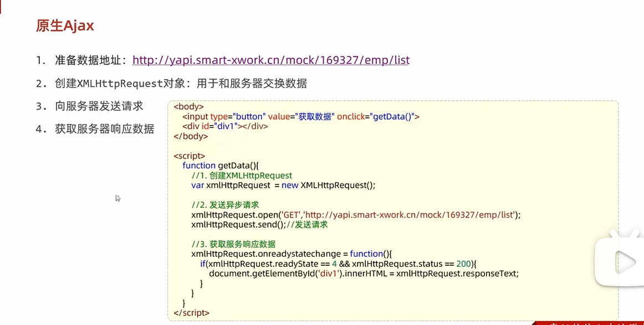Click the div id="div1" code line
The height and width of the screenshot is (325, 644).
225,126
